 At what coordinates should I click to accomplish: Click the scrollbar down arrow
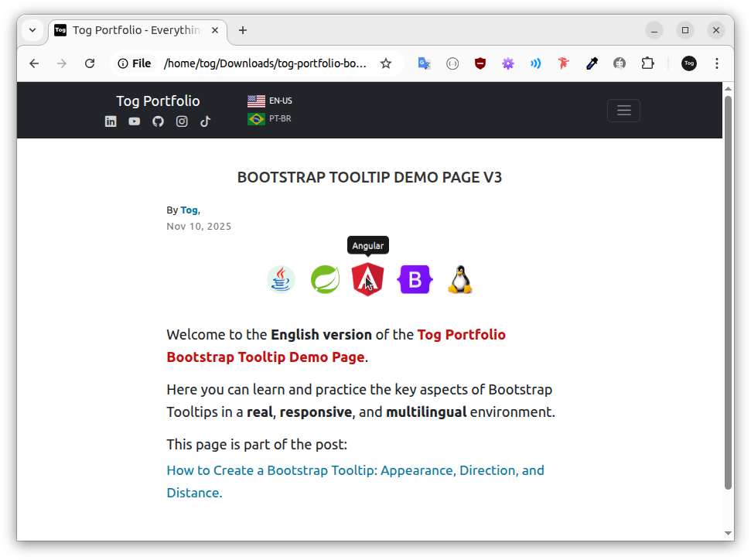[728, 533]
